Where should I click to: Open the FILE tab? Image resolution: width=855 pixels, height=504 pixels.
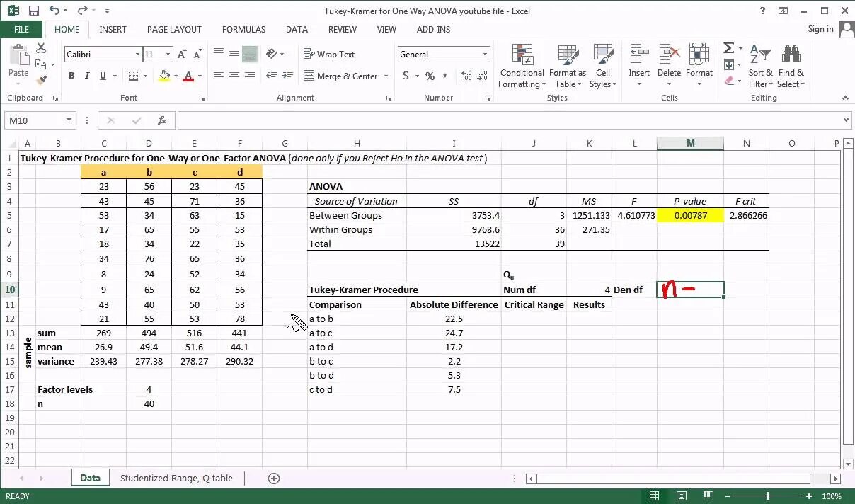tap(21, 30)
